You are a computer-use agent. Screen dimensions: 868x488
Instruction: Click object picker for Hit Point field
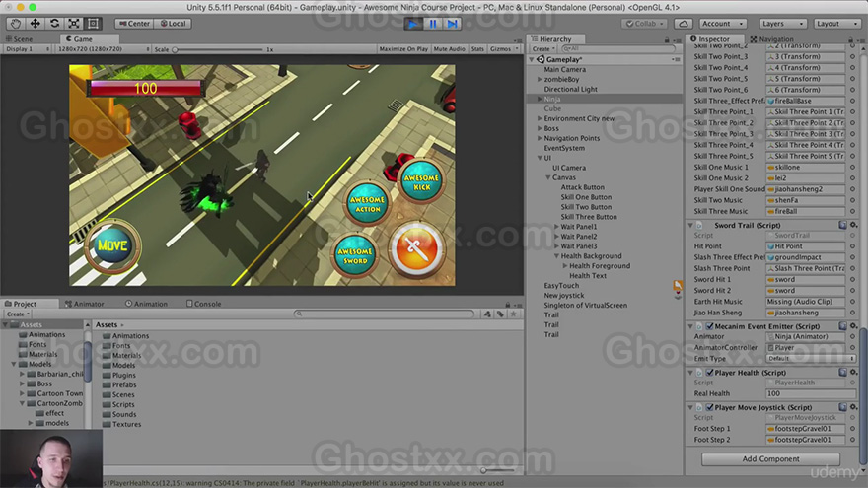(852, 246)
